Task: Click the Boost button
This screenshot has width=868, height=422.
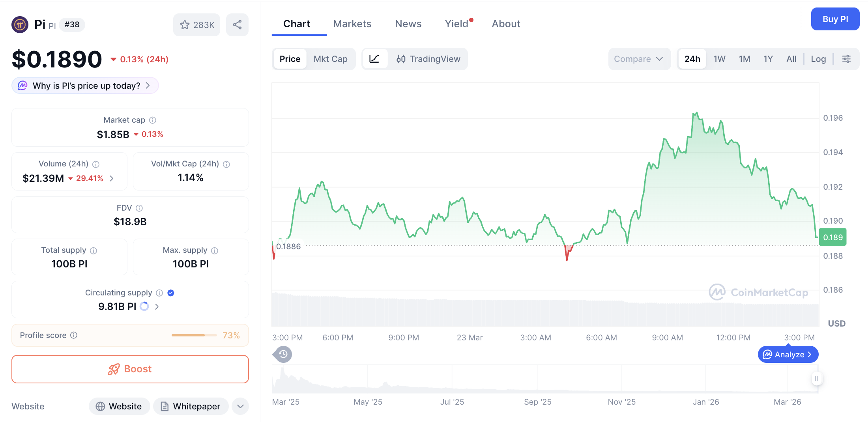Action: pyautogui.click(x=130, y=369)
